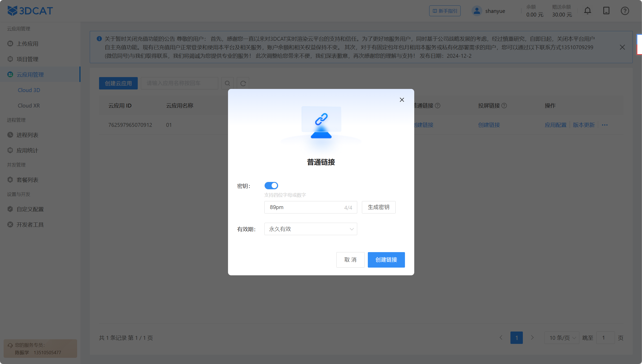
Task: Open the 10 条/页 page size dropdown
Action: (562, 338)
